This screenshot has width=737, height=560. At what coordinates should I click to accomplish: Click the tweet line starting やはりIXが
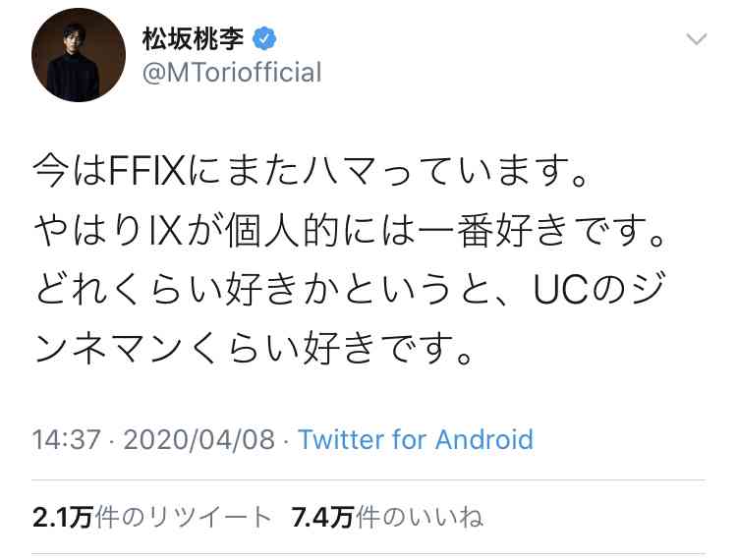point(349,231)
